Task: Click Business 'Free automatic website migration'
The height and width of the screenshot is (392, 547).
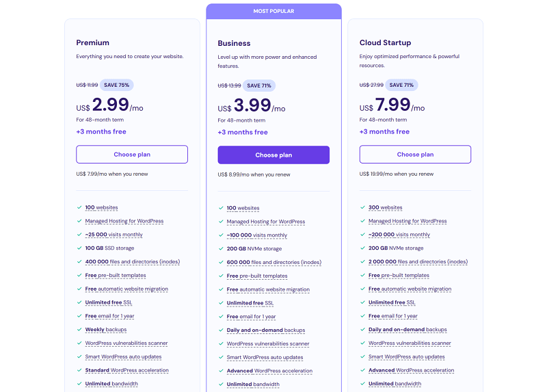Action: [268, 289]
